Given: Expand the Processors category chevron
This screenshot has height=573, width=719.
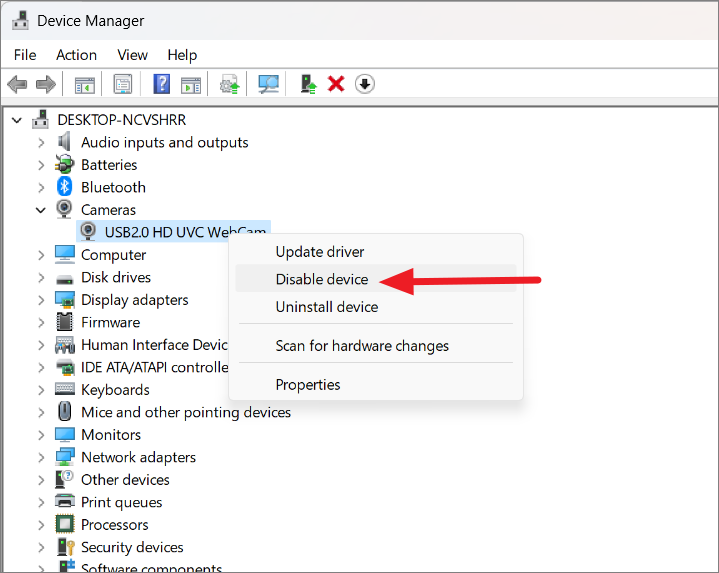Looking at the screenshot, I should coord(41,524).
